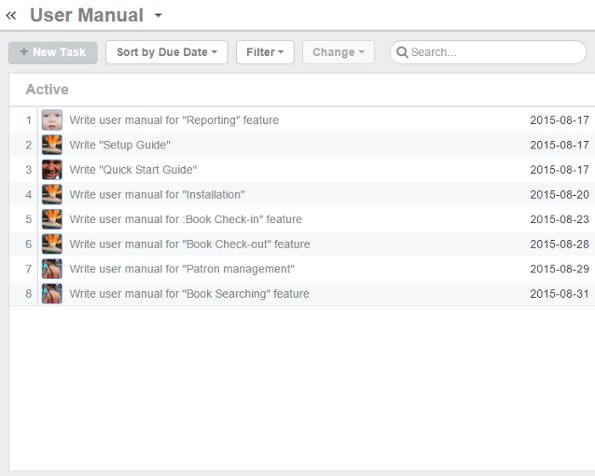Click due date 2015-08-31
595x476 pixels.
(x=559, y=293)
